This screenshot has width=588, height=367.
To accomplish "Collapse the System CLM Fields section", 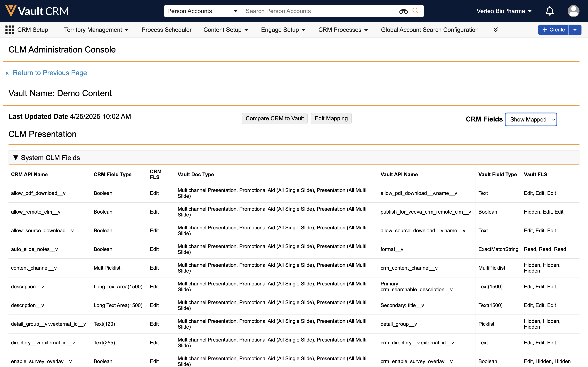I will (16, 158).
